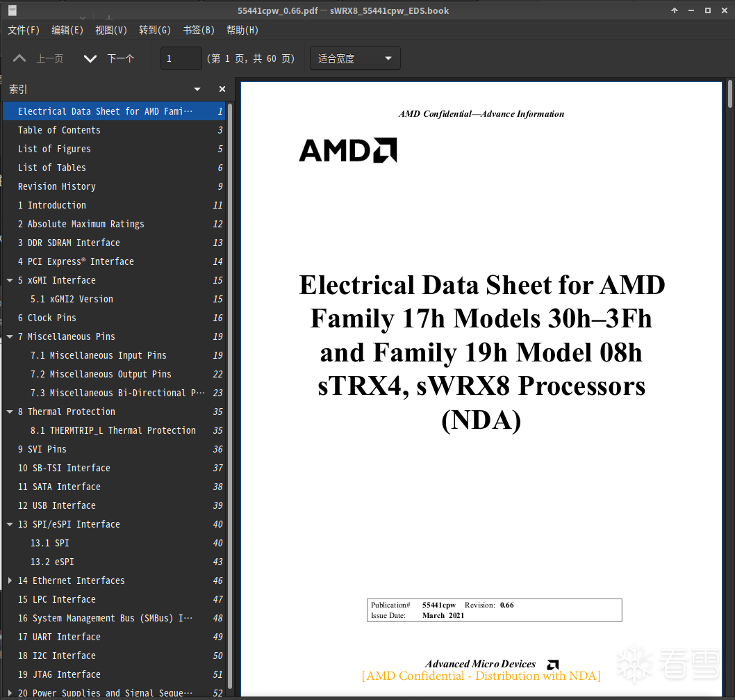Open the 视图(V) menu
735x700 pixels.
111,30
